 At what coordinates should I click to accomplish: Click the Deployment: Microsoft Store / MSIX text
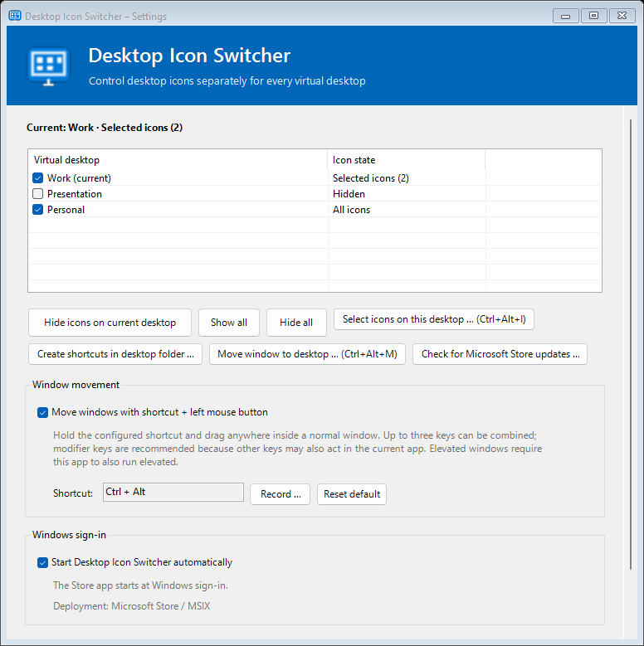(x=131, y=606)
